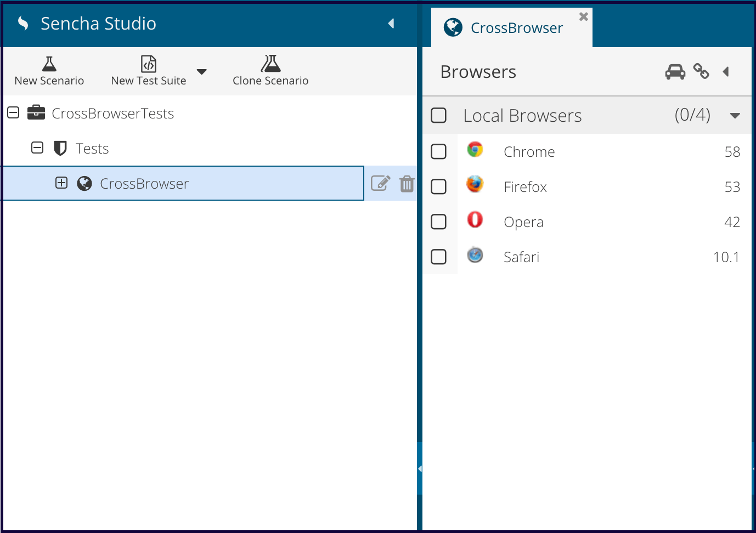This screenshot has height=533, width=756.
Task: Click the Chrome browser icon
Action: click(475, 149)
